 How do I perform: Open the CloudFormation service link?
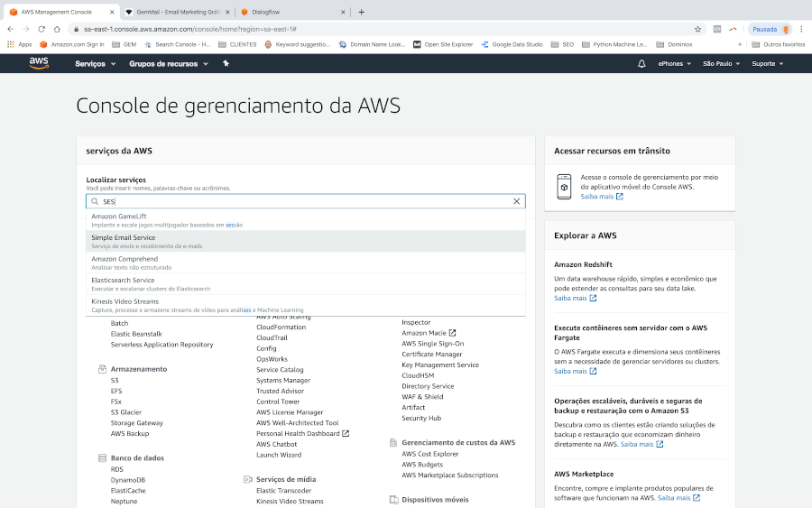point(281,328)
